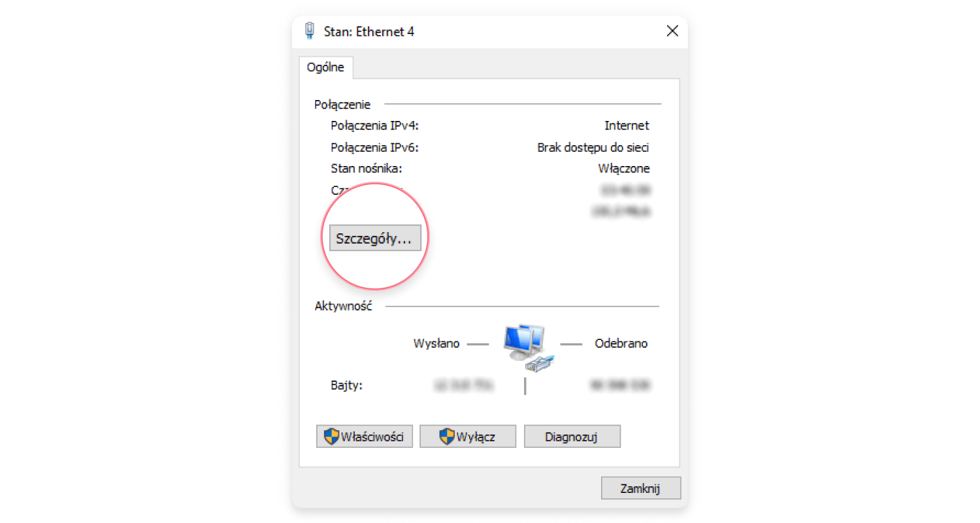The height and width of the screenshot is (523, 980).
Task: Click the network computers activity icon
Action: [x=528, y=345]
